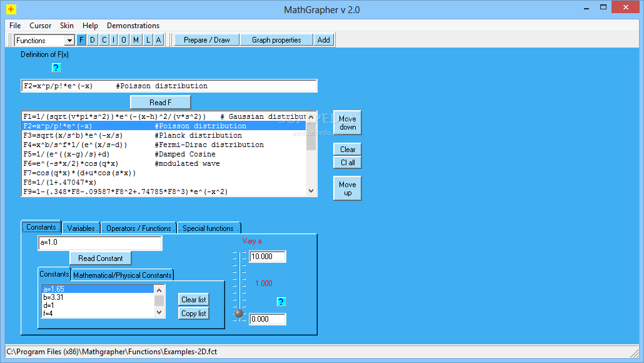Image resolution: width=644 pixels, height=363 pixels.
Task: Select the C toolbar letter button
Action: 104,40
